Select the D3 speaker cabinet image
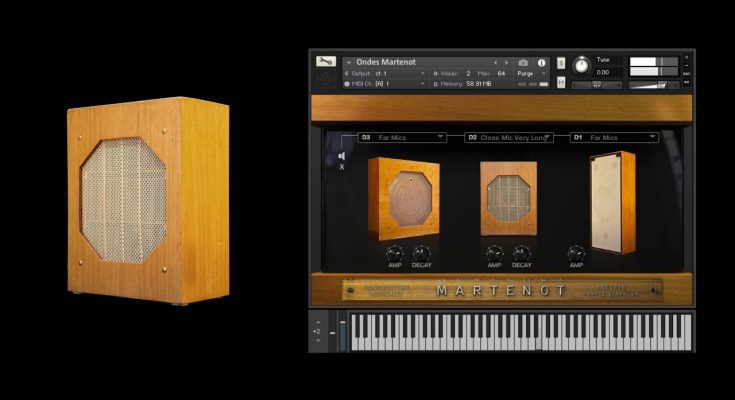This screenshot has height=400, width=735. (x=403, y=198)
